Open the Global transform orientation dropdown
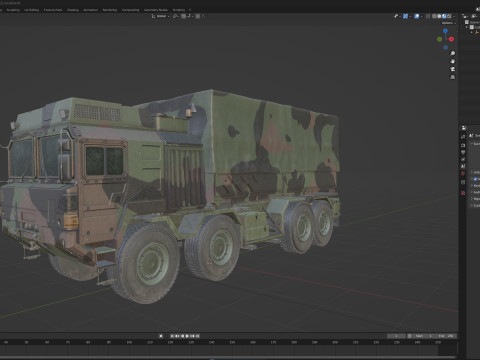Viewport: 480px width, 360px height. click(160, 16)
